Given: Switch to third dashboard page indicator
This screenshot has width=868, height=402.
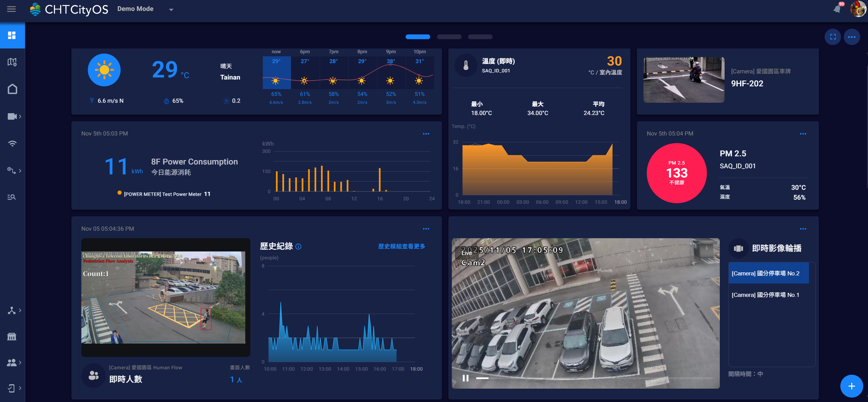Looking at the screenshot, I should pyautogui.click(x=480, y=37).
